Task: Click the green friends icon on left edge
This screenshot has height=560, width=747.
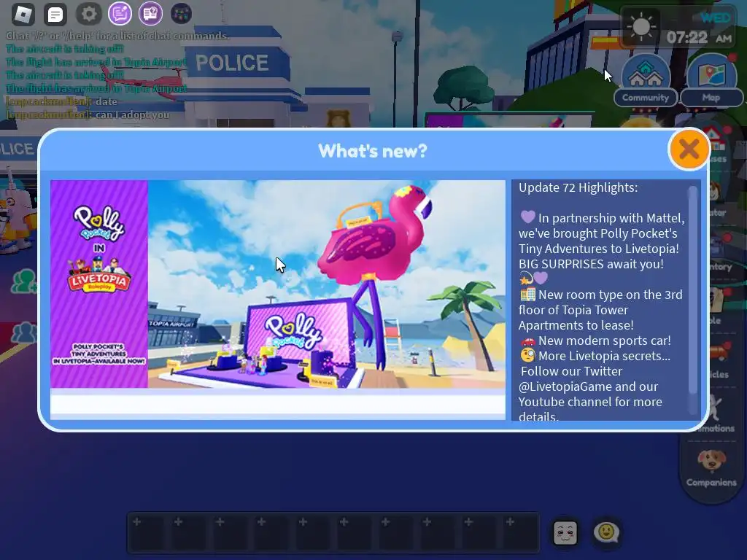Action: [23, 281]
